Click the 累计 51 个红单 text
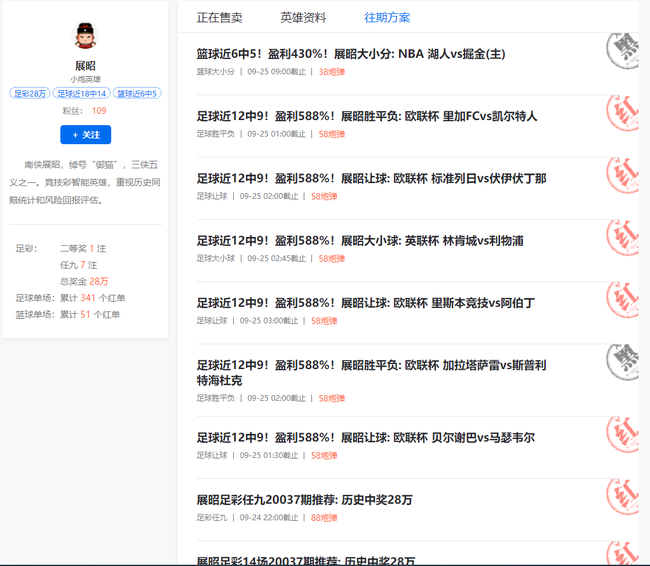 click(90, 315)
